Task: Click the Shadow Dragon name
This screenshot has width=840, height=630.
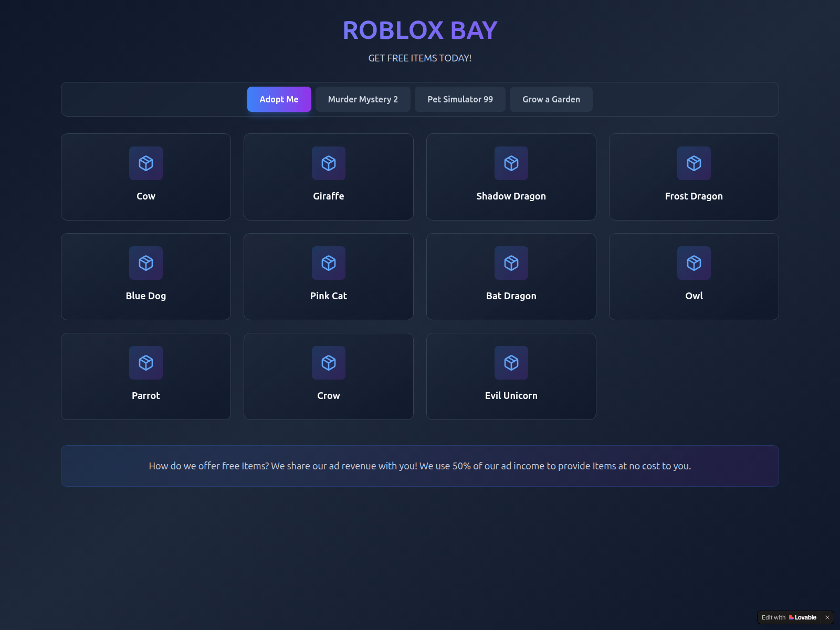Action: pos(511,196)
